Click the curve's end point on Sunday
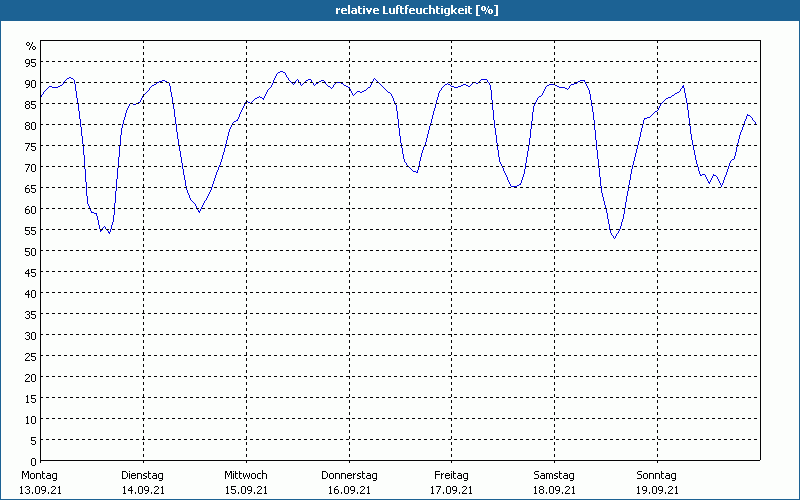 756,124
